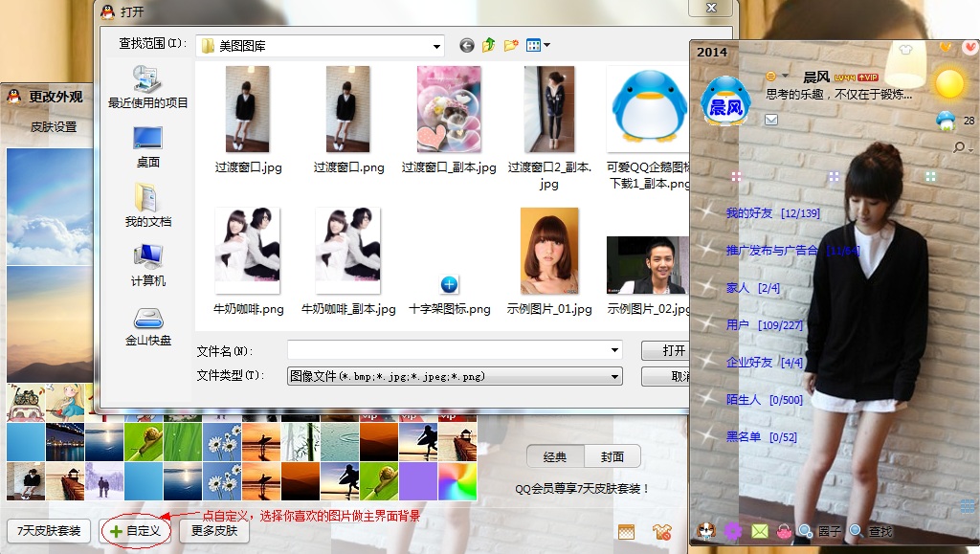Create a new folder in the dialog

click(x=511, y=45)
